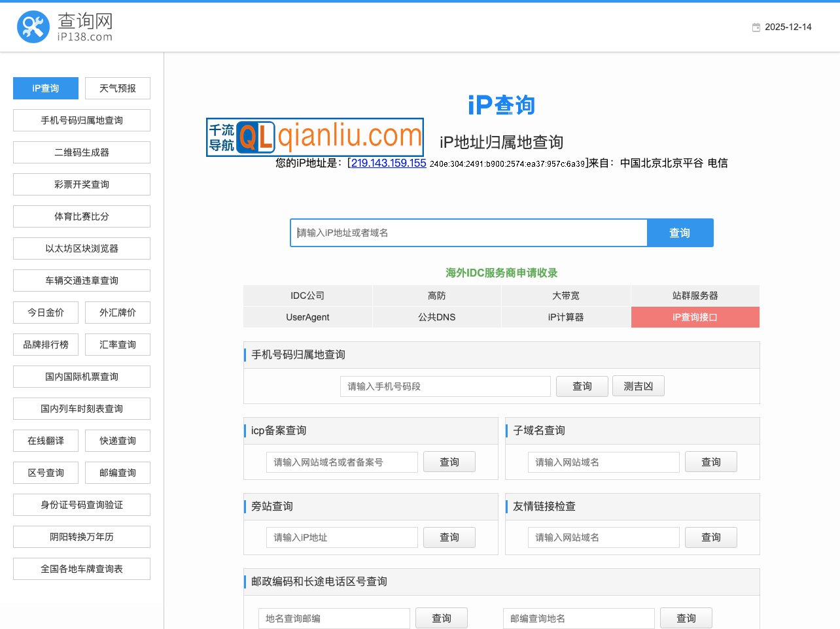Click 查询 in the 旁站查询 section
This screenshot has height=629, width=840.
(449, 537)
